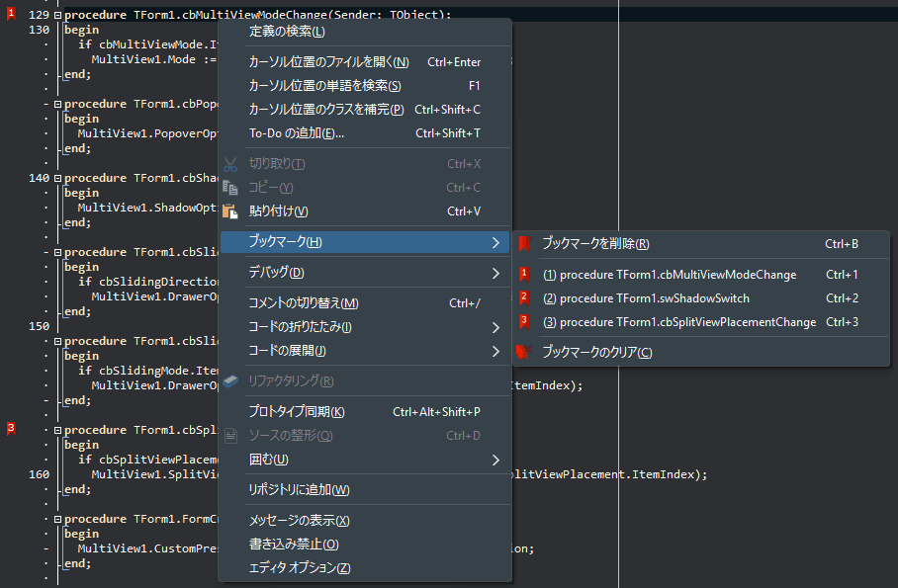
Task: Collapse the cbMultiViewModeChange procedure fold box
Action: [x=57, y=15]
